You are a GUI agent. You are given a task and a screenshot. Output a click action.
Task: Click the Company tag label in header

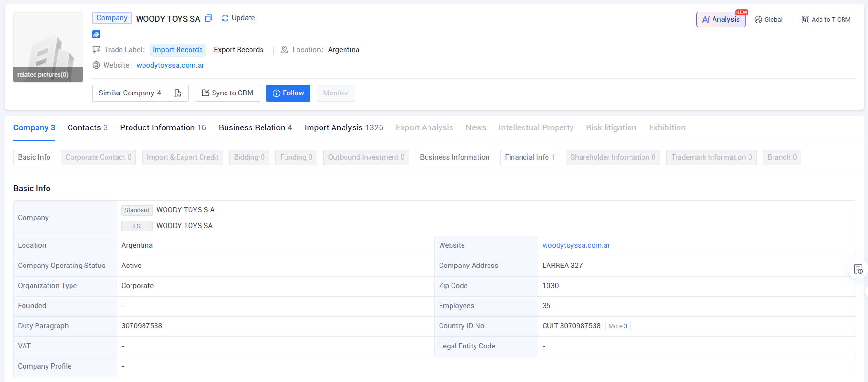point(112,18)
